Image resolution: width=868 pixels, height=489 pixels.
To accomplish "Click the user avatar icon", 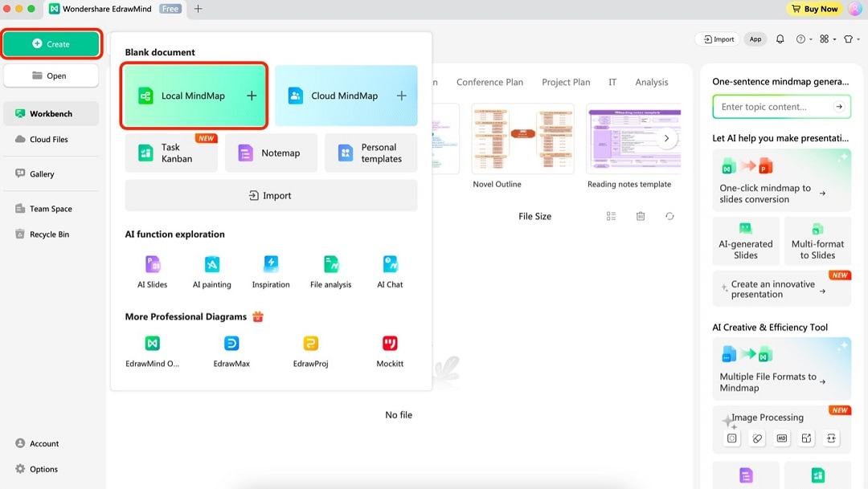I will 855,9.
